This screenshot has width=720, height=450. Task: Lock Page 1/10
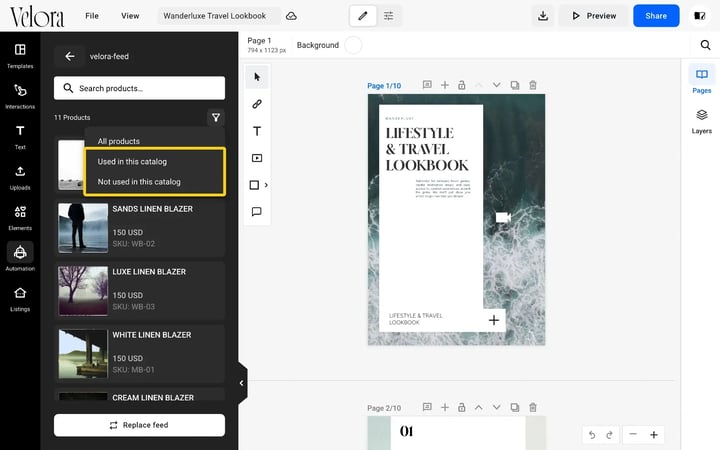click(x=461, y=85)
